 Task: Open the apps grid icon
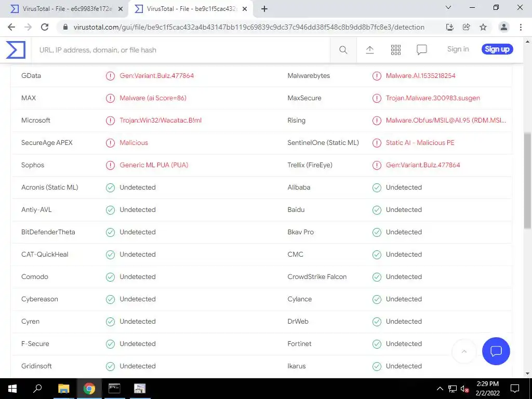(395, 50)
